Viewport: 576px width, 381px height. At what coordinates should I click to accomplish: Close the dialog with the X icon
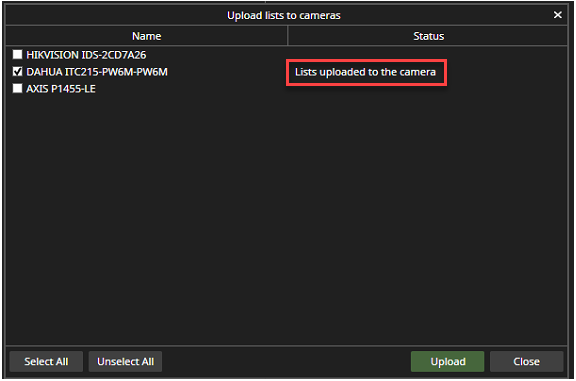click(557, 15)
